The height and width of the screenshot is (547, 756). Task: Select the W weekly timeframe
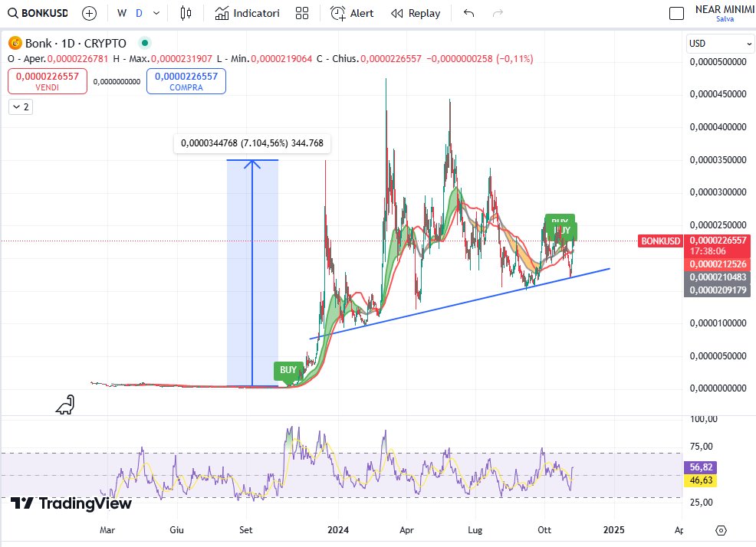122,13
